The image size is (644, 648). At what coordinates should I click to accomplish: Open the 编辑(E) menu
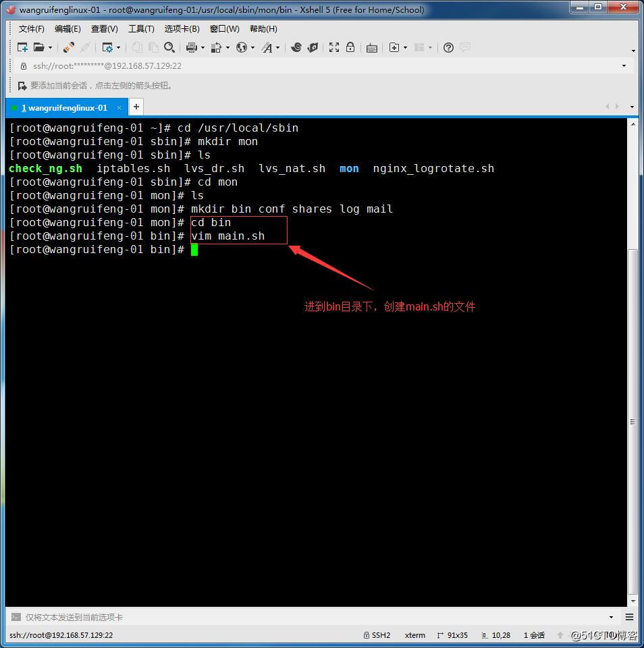(68, 29)
